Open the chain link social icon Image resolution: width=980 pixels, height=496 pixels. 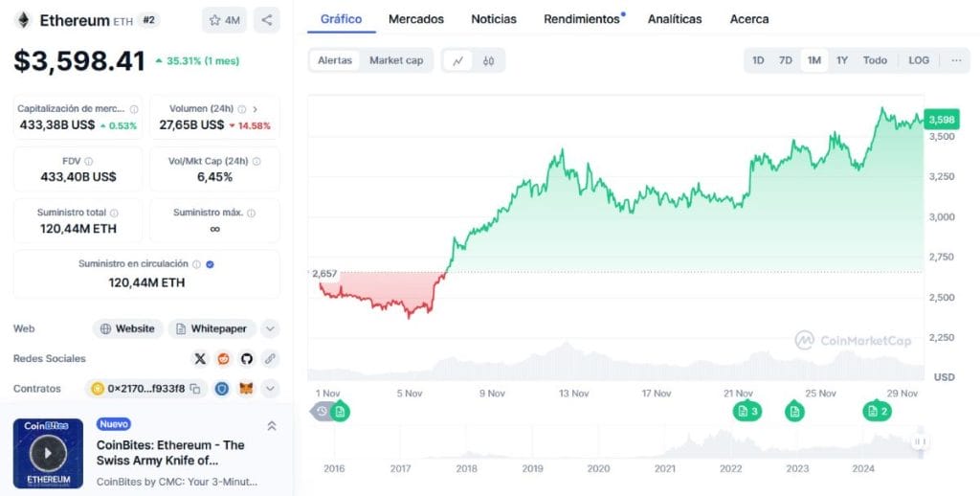(x=270, y=358)
